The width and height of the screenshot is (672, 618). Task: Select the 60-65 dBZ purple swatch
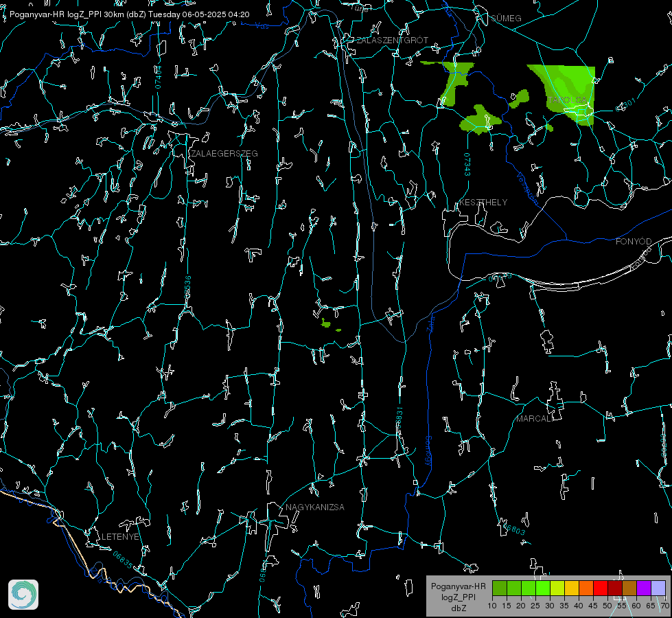coord(644,588)
